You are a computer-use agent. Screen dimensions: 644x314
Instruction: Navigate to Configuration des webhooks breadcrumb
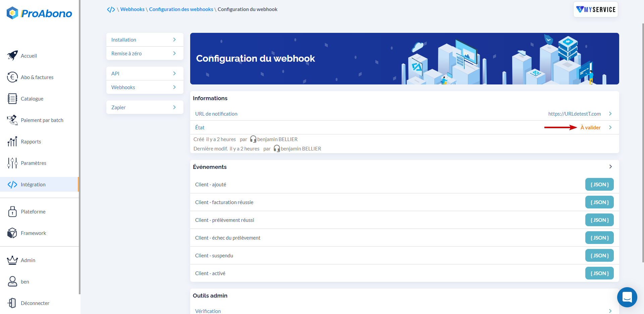point(181,9)
